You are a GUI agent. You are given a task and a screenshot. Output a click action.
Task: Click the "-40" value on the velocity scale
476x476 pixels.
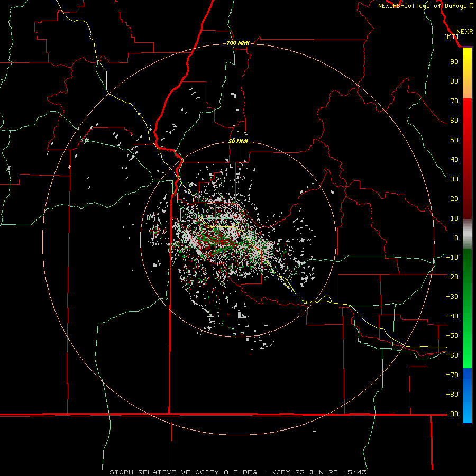452,316
